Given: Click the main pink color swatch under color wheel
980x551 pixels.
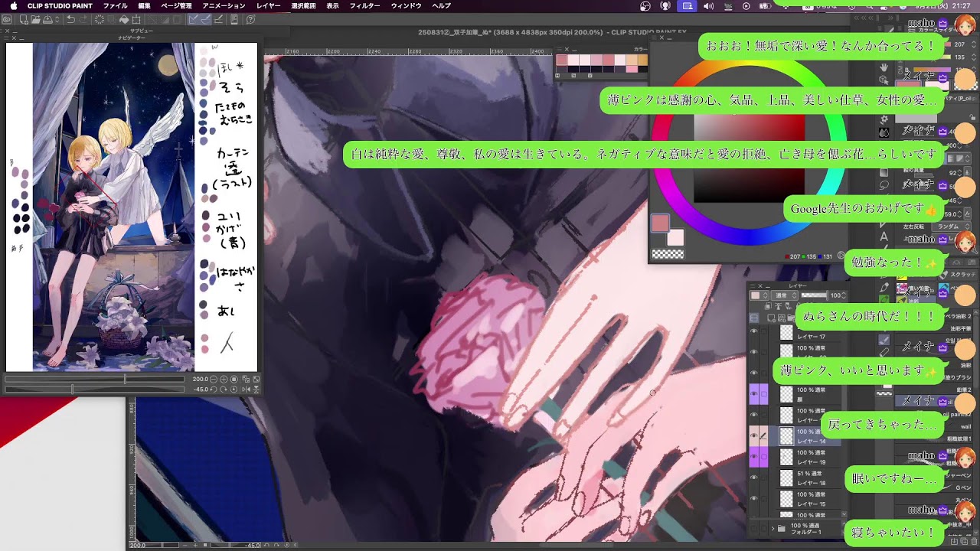Looking at the screenshot, I should pos(660,223).
